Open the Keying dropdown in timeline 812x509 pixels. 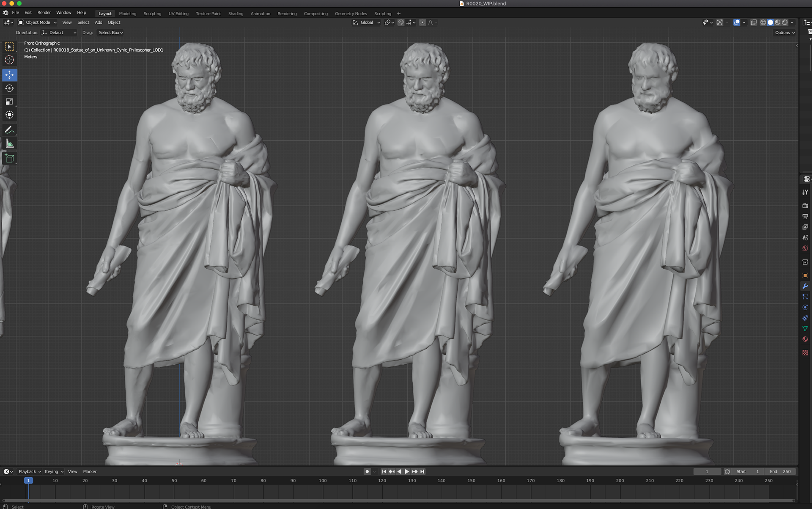(x=54, y=471)
